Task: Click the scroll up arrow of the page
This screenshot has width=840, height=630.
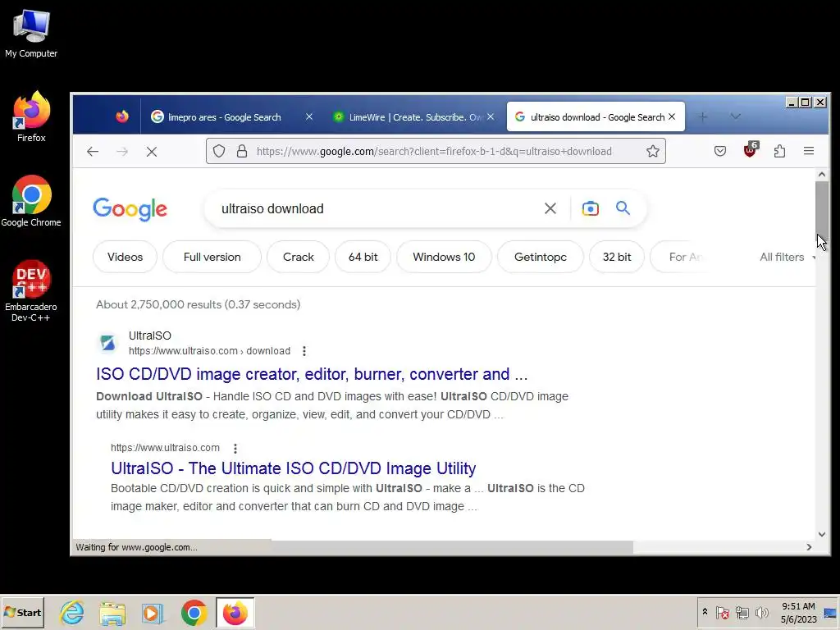Action: (822, 175)
